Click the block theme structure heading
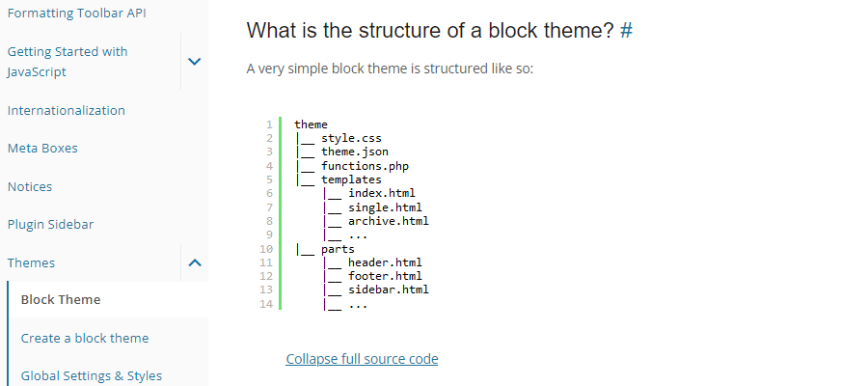The width and height of the screenshot is (868, 386). coord(429,30)
